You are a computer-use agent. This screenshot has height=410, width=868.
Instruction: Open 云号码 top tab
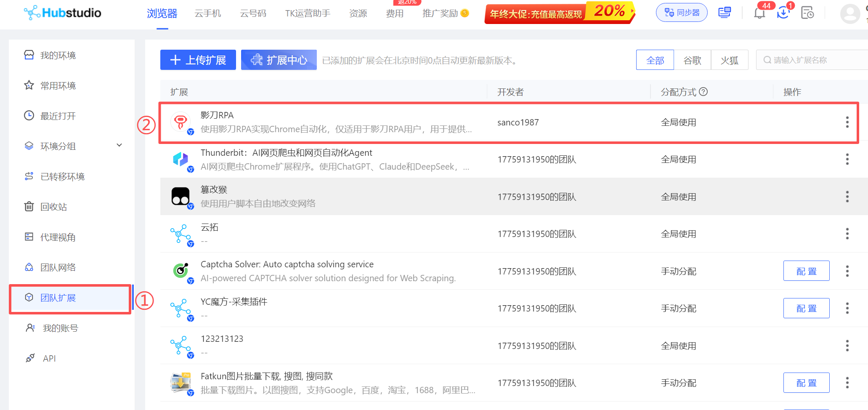point(253,13)
